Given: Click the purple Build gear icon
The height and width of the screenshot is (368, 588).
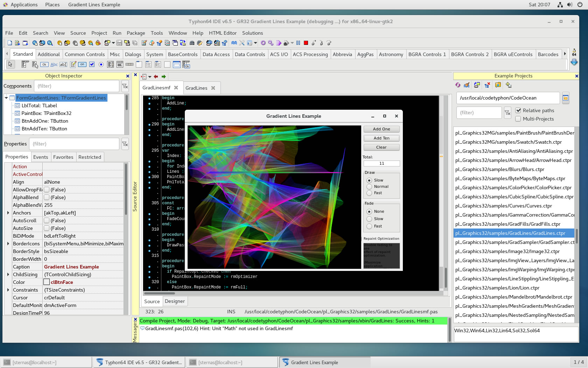Looking at the screenshot, I should (263, 43).
